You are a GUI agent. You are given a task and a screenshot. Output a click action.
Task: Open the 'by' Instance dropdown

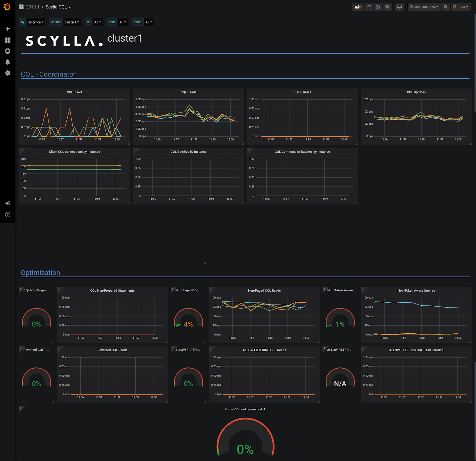tap(36, 22)
